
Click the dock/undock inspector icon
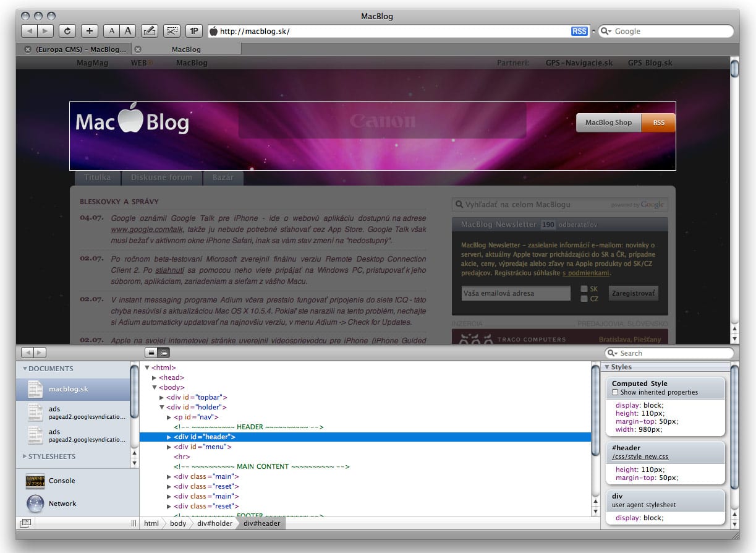(x=25, y=523)
